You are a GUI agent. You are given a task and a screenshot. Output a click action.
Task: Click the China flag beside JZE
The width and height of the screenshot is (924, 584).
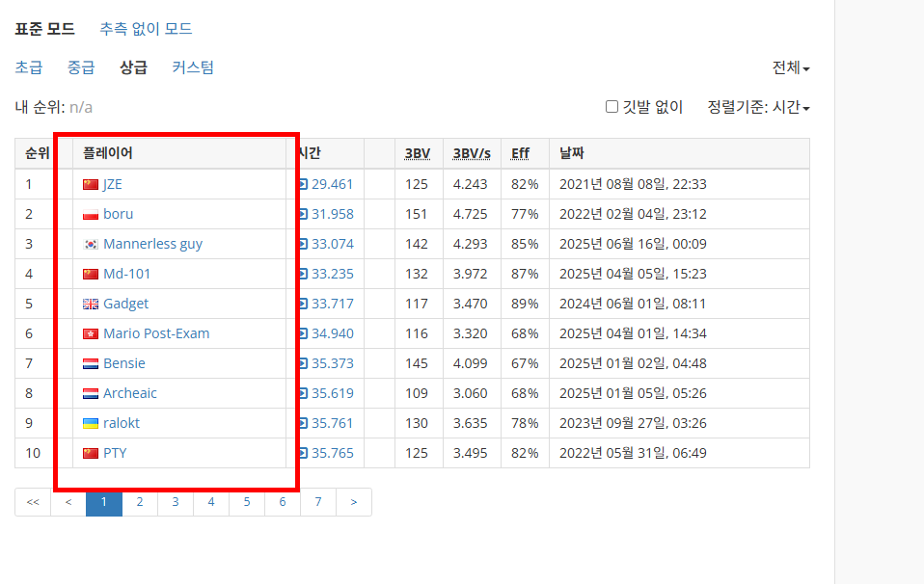[91, 185]
